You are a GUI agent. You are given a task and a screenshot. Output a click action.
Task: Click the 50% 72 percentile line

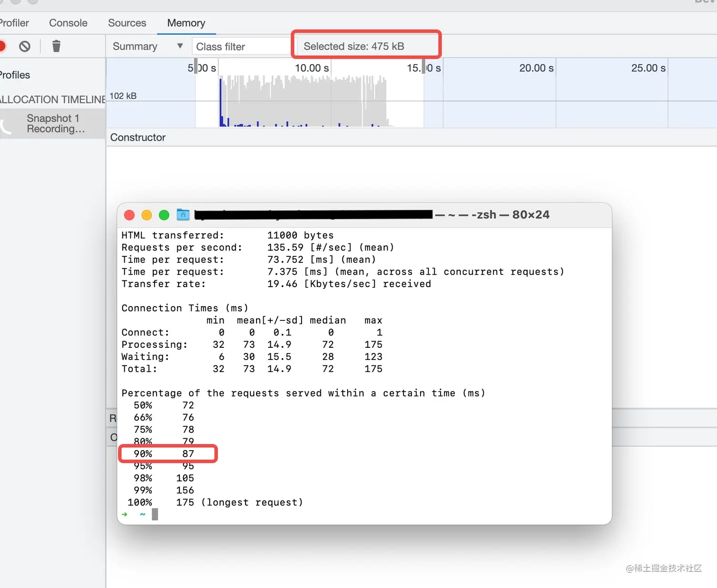pyautogui.click(x=164, y=405)
